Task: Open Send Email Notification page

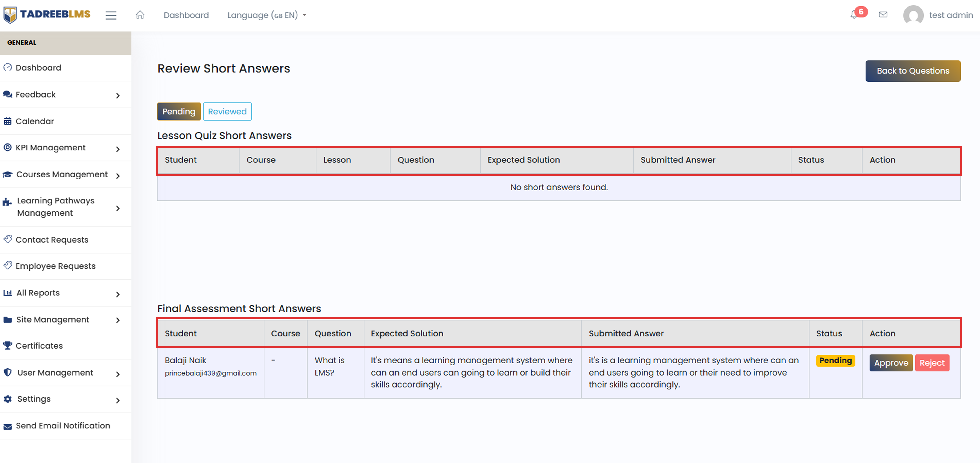Action: tap(65, 426)
